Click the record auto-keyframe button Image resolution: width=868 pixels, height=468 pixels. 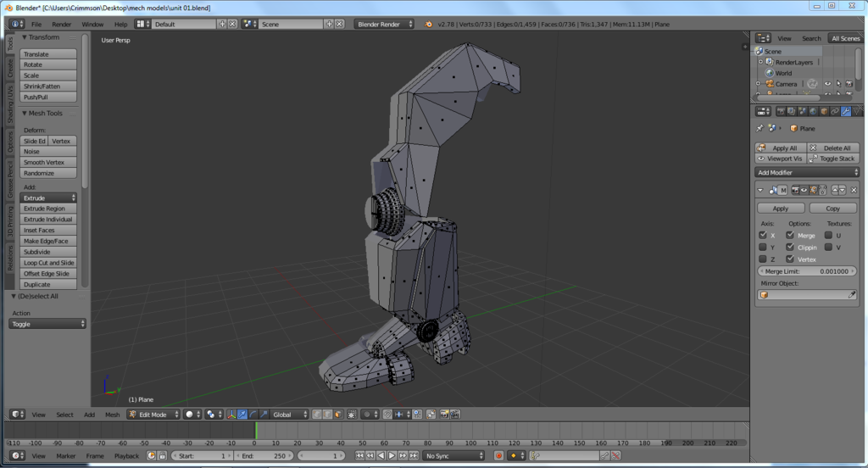click(498, 456)
